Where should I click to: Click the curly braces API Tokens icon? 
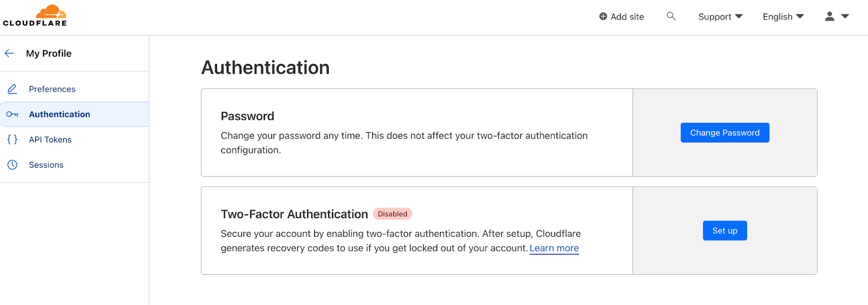coord(12,139)
